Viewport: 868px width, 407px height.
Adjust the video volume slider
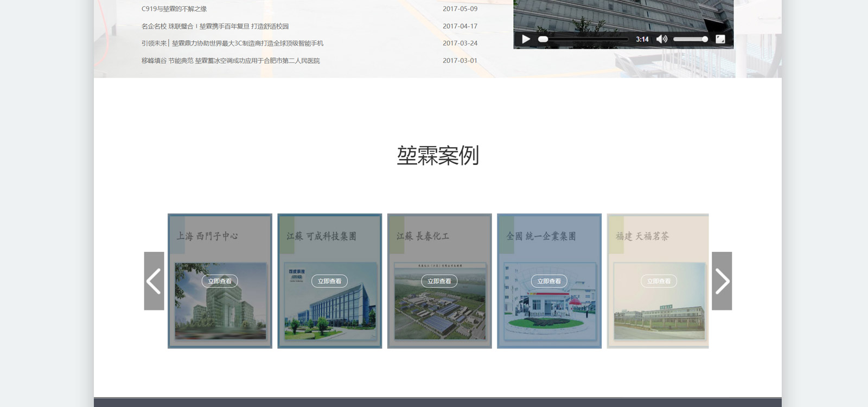click(690, 39)
